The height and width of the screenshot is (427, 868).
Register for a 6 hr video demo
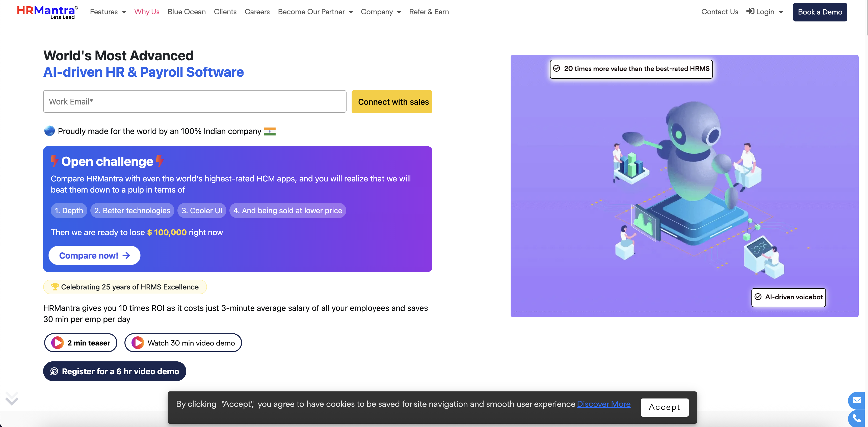tap(115, 371)
